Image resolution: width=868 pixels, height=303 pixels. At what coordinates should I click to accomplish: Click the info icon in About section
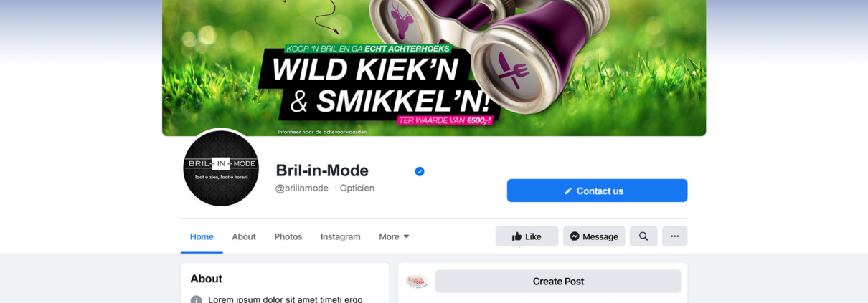coord(196,300)
